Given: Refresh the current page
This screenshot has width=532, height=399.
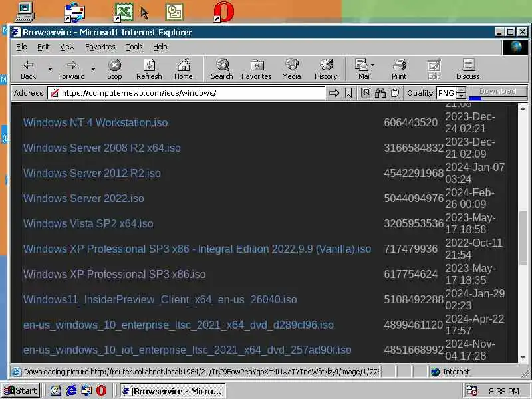Looking at the screenshot, I should click(149, 70).
